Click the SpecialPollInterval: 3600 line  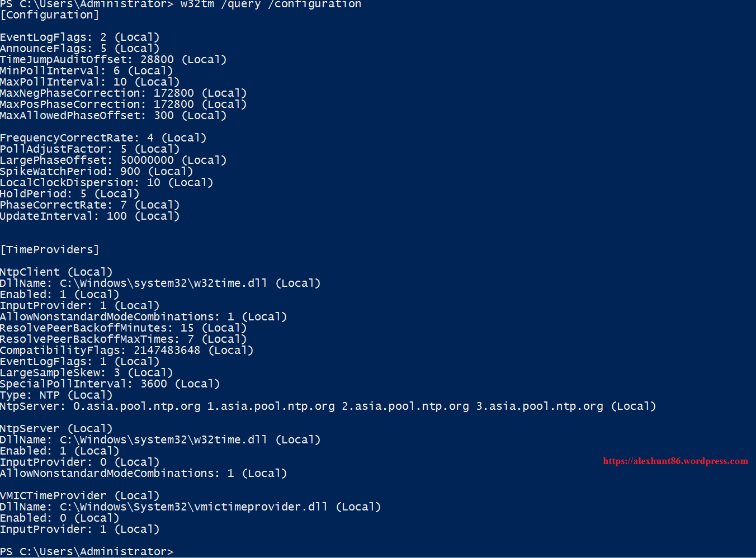pyautogui.click(x=110, y=384)
